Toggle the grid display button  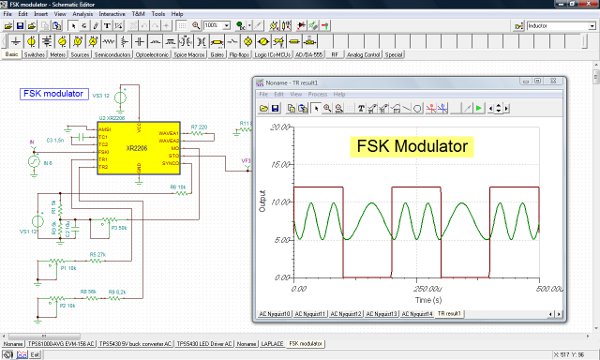tap(182, 26)
